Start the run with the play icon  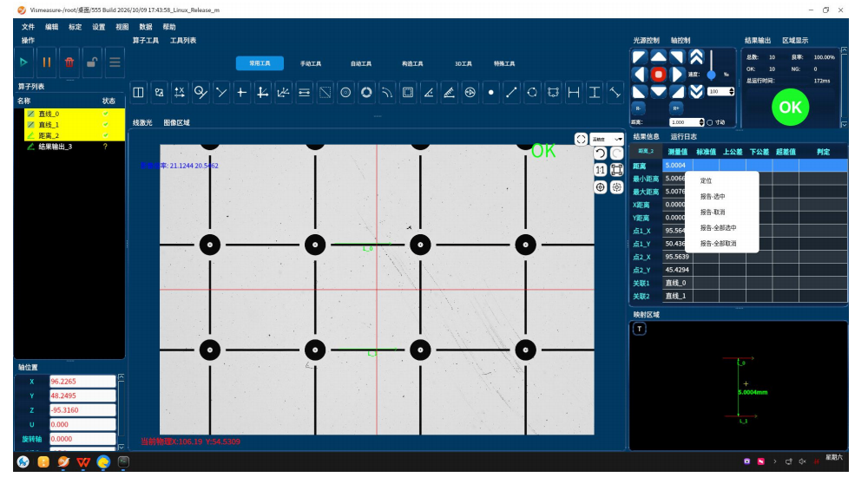(23, 62)
